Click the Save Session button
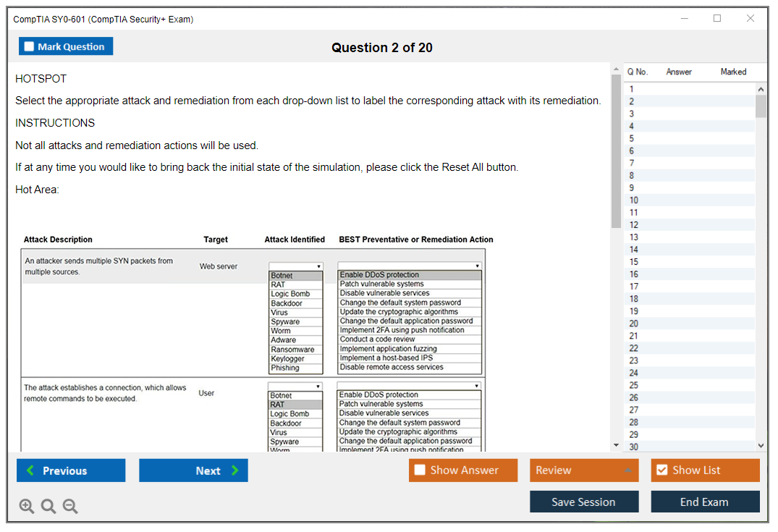The height and width of the screenshot is (532, 778). (583, 502)
